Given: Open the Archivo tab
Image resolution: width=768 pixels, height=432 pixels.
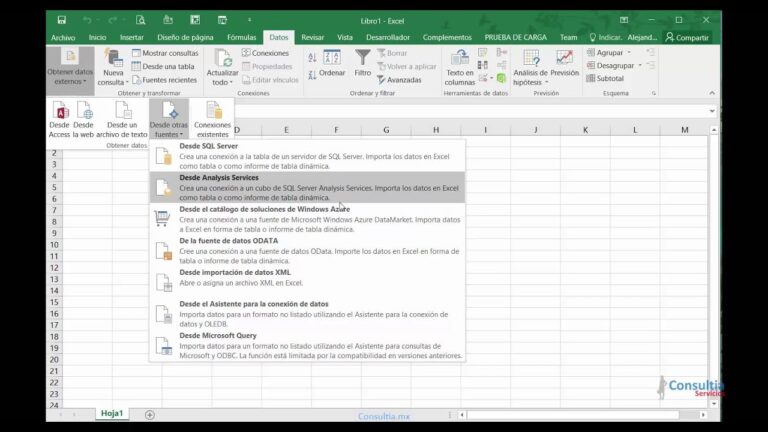Looking at the screenshot, I should 63,37.
